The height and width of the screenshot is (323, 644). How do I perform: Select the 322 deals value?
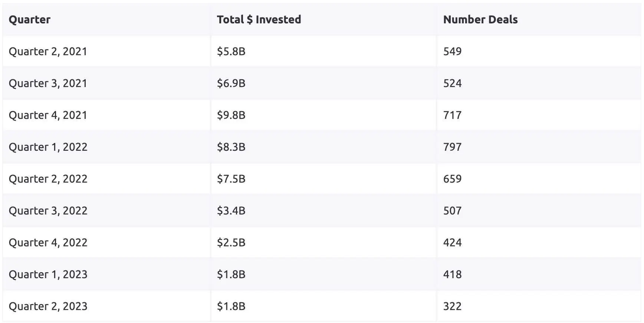point(452,306)
